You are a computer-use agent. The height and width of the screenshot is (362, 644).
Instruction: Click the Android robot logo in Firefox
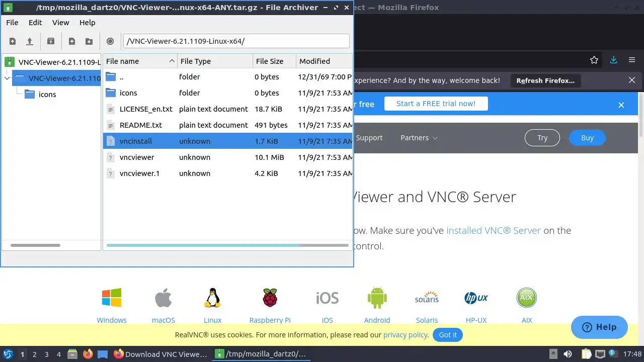point(377,298)
